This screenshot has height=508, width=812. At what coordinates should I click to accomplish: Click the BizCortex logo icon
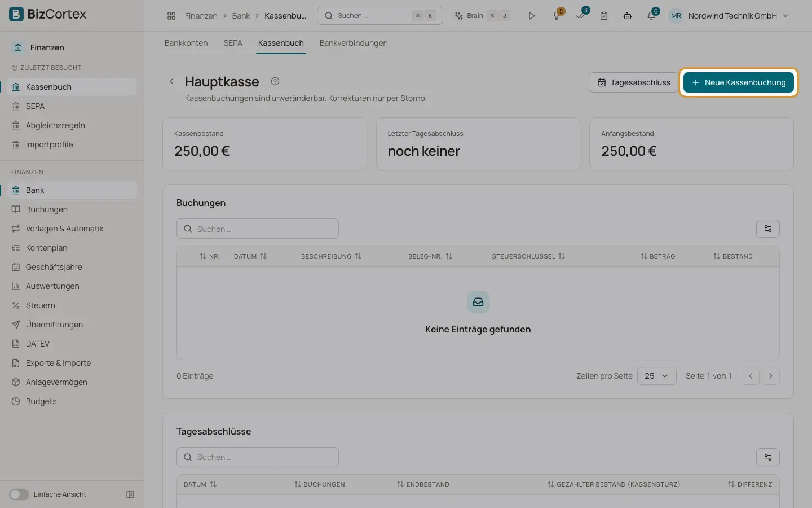pos(16,14)
